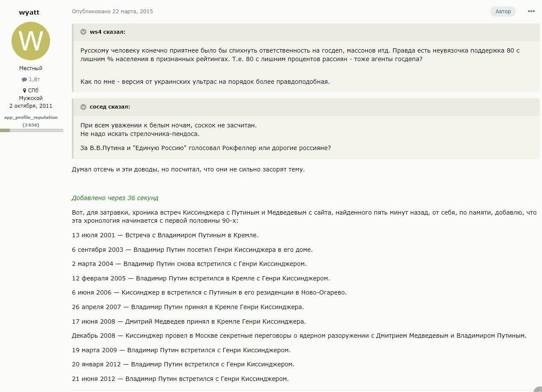Click the "Декабрь 2008" chronology line

tap(299, 336)
